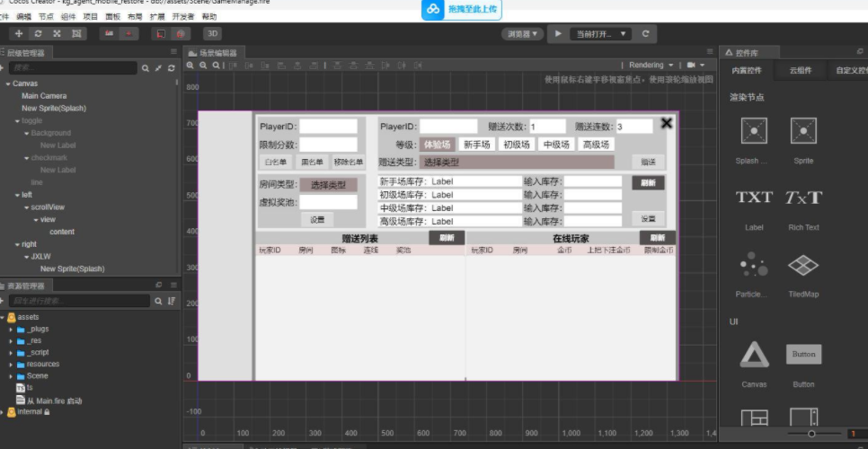Select the Label TXT control icon
Viewport: 868px width, 449px height.
point(753,198)
